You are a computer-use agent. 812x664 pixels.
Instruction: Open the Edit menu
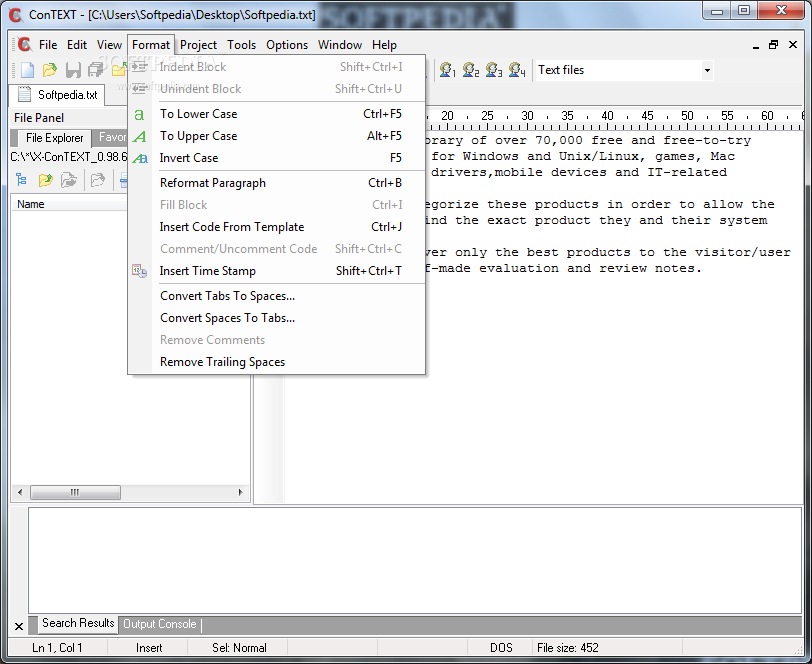pyautogui.click(x=77, y=45)
